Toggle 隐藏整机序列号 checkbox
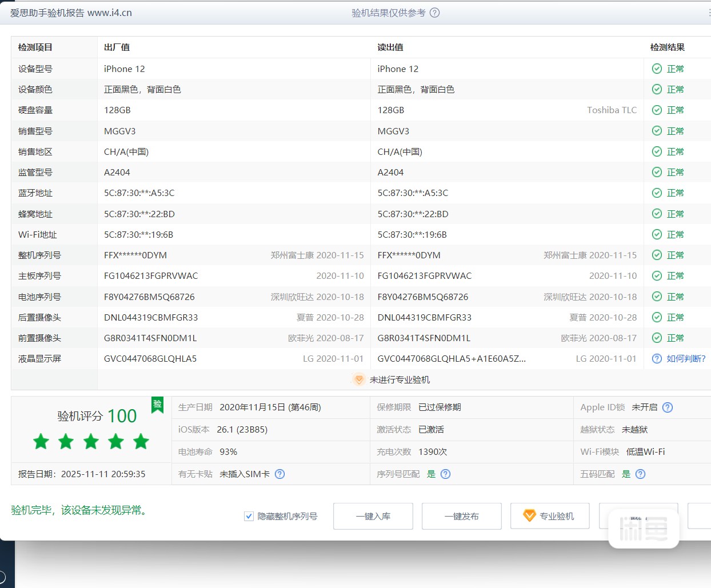711x588 pixels. pyautogui.click(x=249, y=516)
